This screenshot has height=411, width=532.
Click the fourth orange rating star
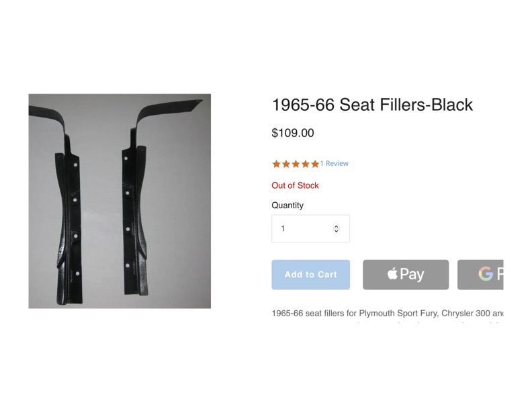tap(305, 164)
